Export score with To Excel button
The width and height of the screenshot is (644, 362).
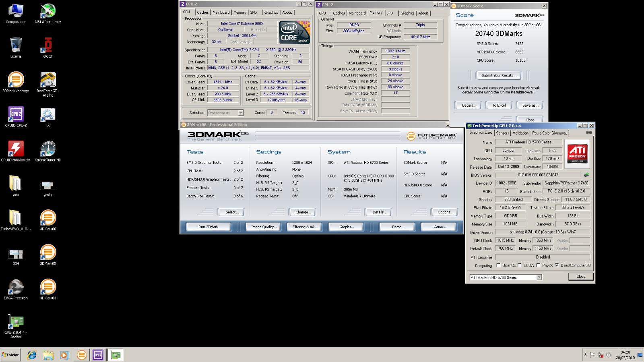pyautogui.click(x=499, y=105)
